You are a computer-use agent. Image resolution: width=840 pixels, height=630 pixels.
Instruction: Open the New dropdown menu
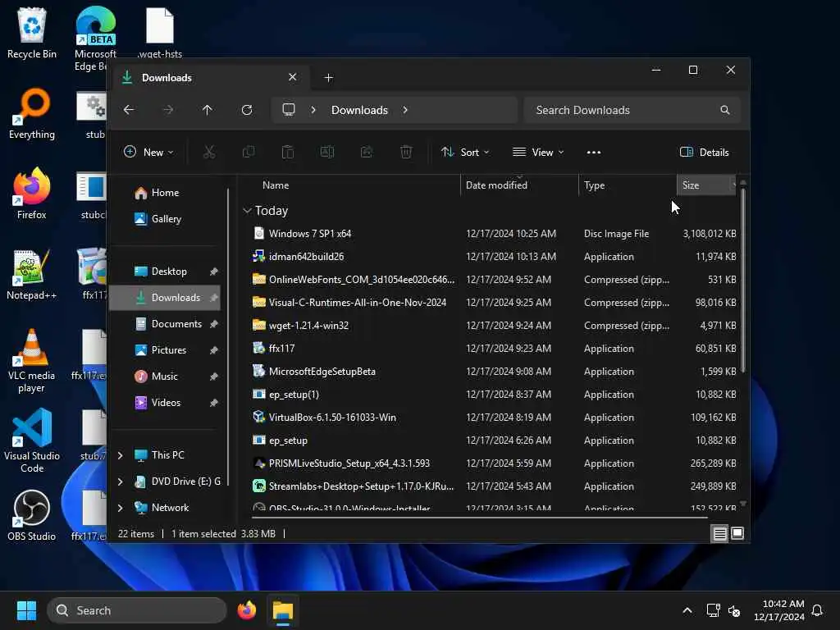148,152
